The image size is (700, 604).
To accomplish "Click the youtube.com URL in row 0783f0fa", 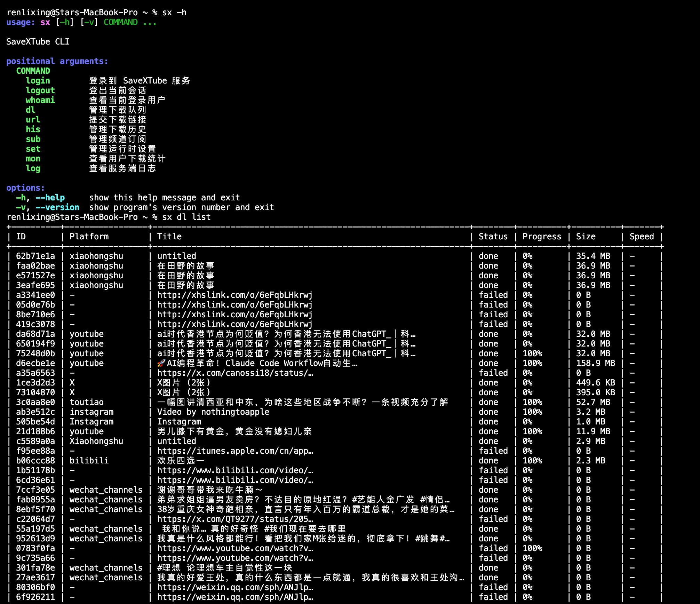I will pyautogui.click(x=235, y=548).
